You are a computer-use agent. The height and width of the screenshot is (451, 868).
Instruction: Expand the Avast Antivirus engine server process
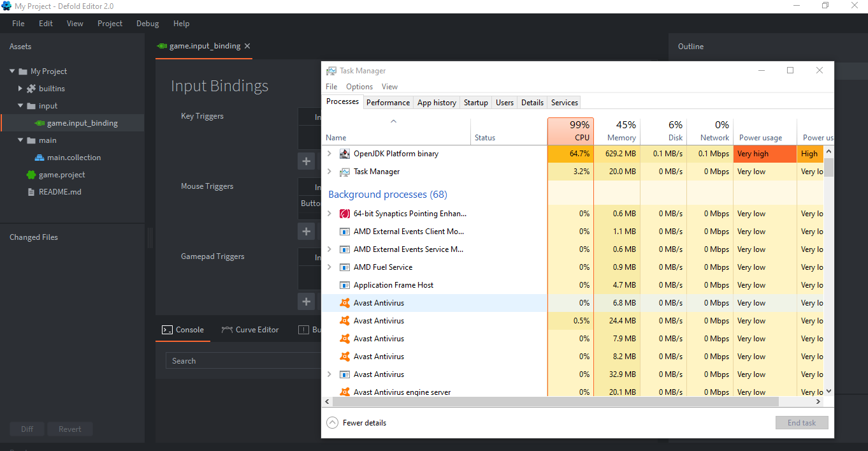tap(329, 392)
